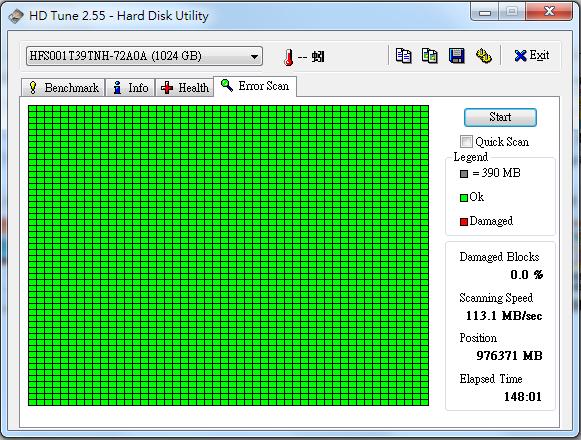Switch to the Health tab
Viewport: 581px width, 440px height.
[x=185, y=88]
